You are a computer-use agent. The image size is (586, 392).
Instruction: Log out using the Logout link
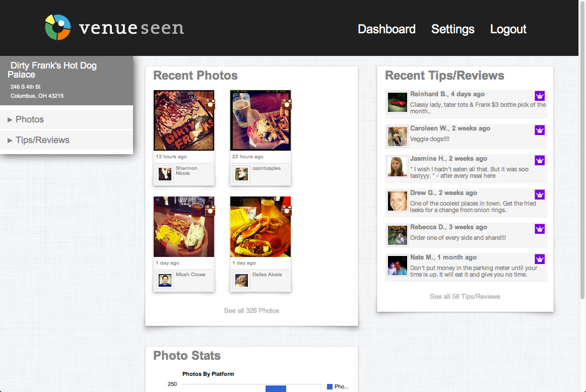pyautogui.click(x=508, y=29)
